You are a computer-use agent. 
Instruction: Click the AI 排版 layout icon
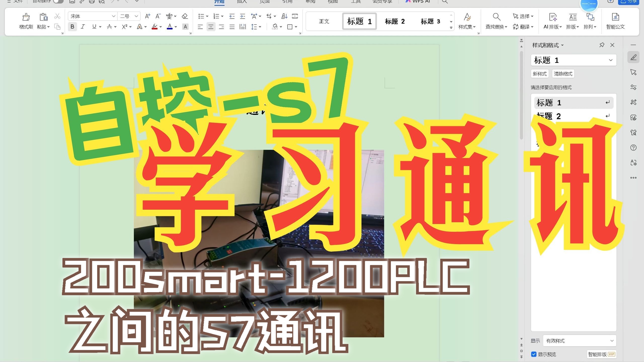[552, 17]
